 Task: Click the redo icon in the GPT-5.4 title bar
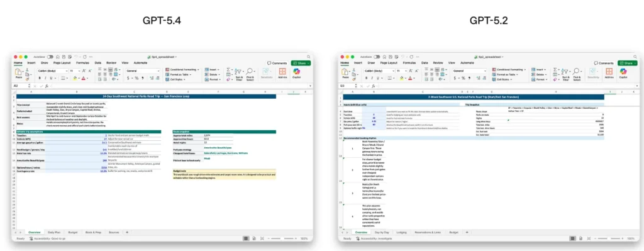point(85,57)
